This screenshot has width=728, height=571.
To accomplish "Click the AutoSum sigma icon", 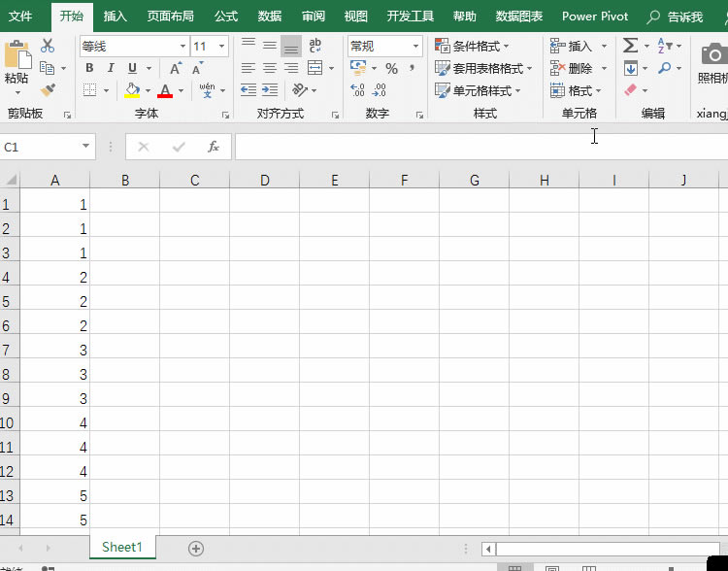I will (630, 46).
